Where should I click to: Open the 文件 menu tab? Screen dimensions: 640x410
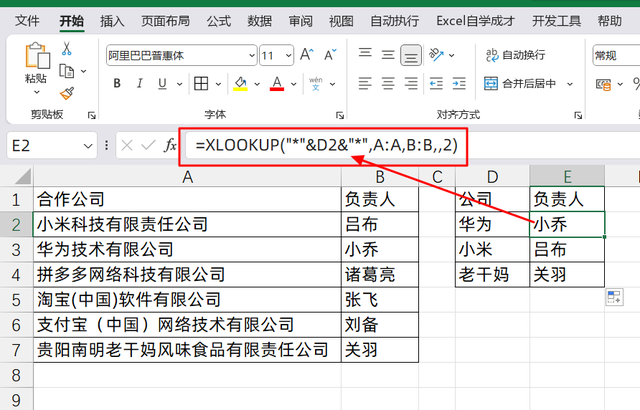(27, 21)
